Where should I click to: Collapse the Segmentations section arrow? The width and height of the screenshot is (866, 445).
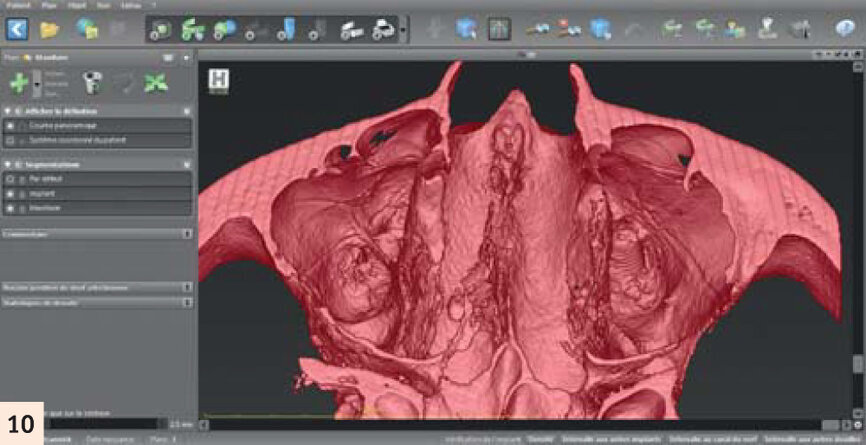pos(8,165)
